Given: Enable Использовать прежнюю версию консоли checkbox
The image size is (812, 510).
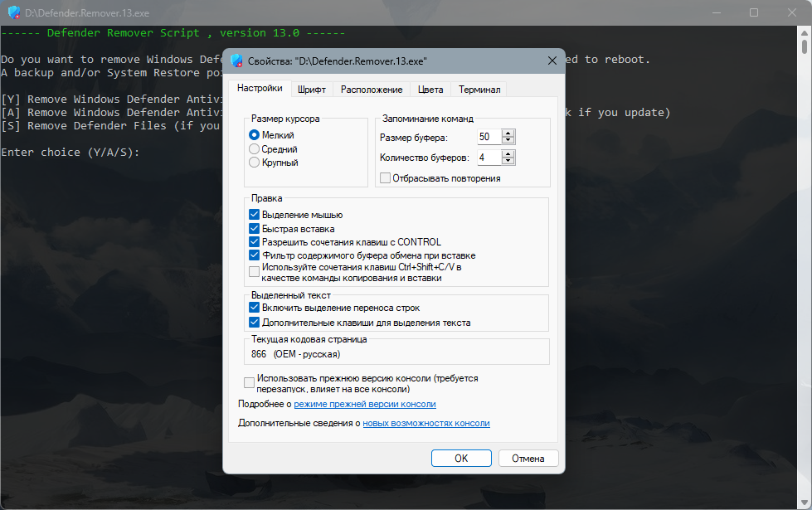Looking at the screenshot, I should point(249,382).
